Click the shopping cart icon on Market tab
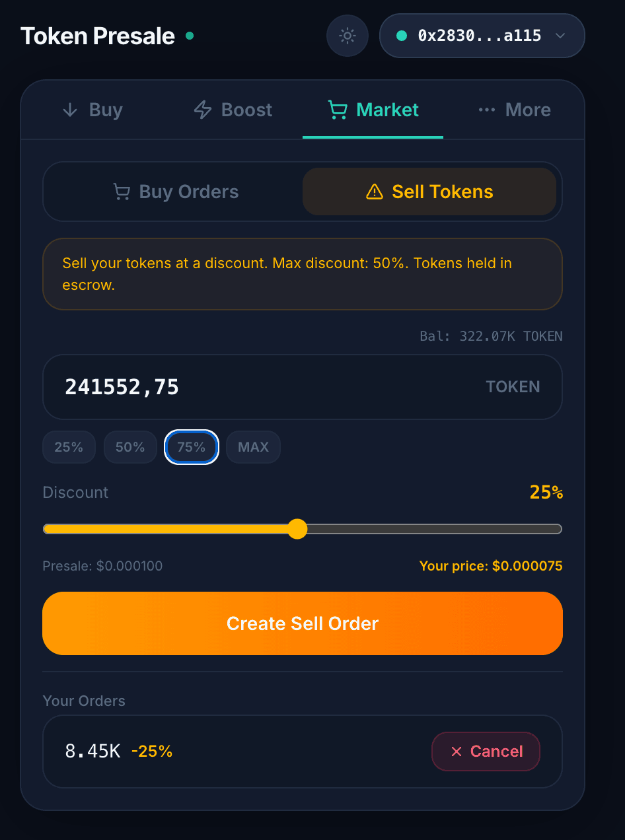This screenshot has width=625, height=840. (338, 110)
